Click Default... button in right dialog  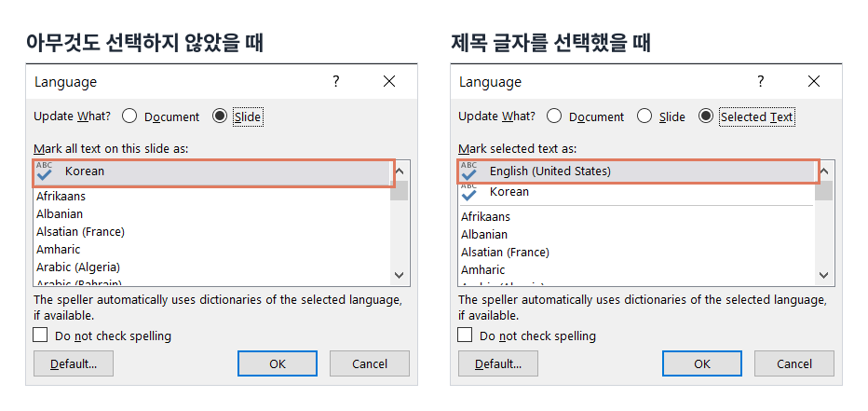click(x=498, y=363)
